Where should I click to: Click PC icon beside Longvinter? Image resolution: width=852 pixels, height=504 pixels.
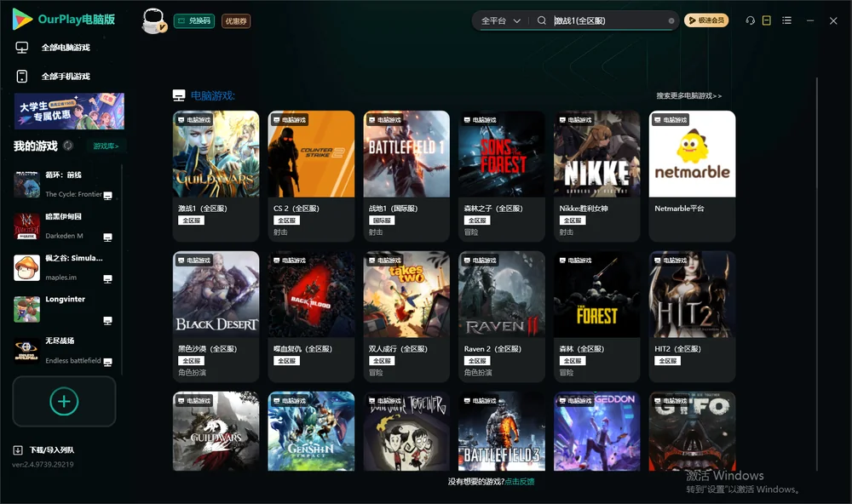click(108, 321)
